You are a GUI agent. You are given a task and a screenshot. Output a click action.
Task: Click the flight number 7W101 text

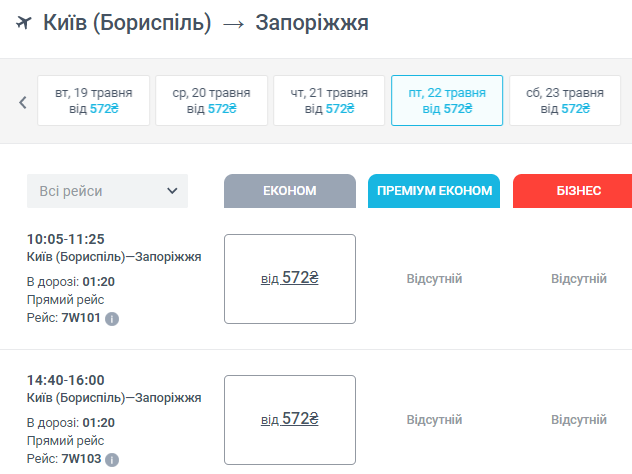pyautogui.click(x=82, y=318)
